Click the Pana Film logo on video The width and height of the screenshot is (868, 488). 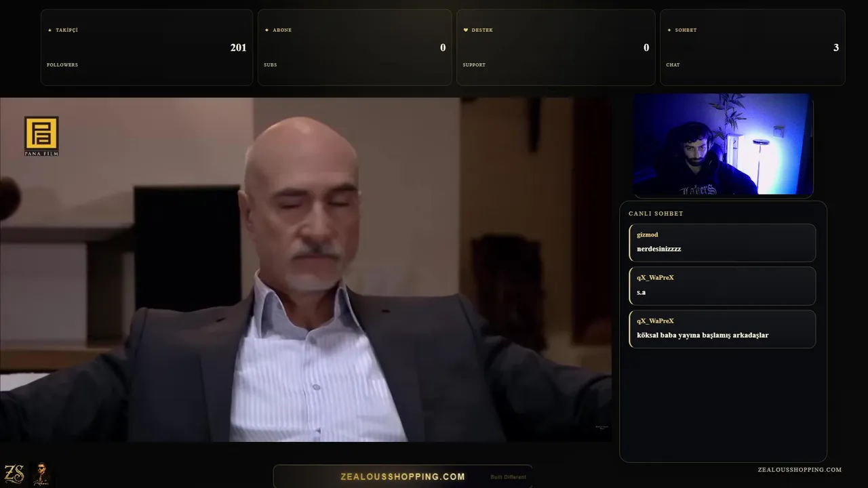coord(41,136)
